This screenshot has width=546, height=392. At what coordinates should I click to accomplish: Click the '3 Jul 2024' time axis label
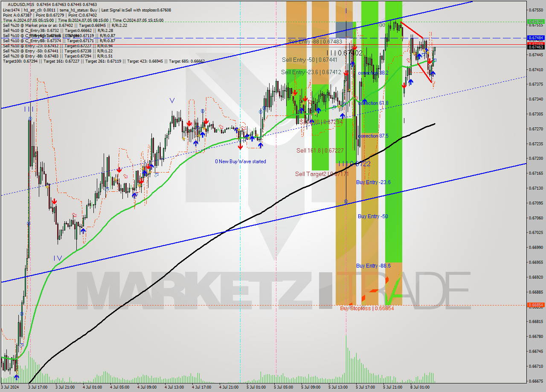click(x=10, y=387)
